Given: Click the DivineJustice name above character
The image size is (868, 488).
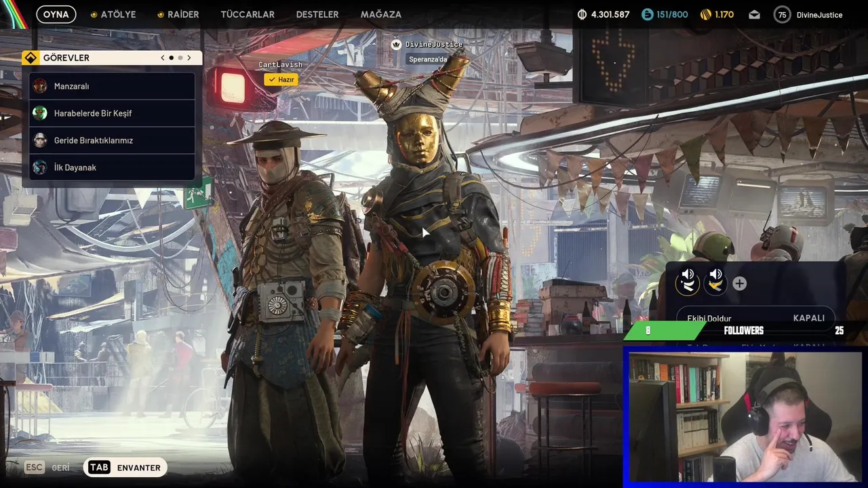Looking at the screenshot, I should tap(434, 44).
